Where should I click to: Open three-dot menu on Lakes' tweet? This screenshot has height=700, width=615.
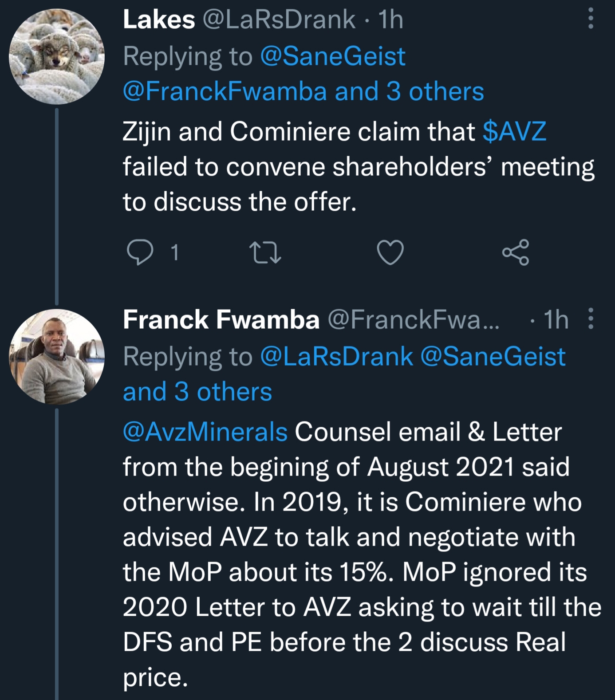[x=590, y=19]
